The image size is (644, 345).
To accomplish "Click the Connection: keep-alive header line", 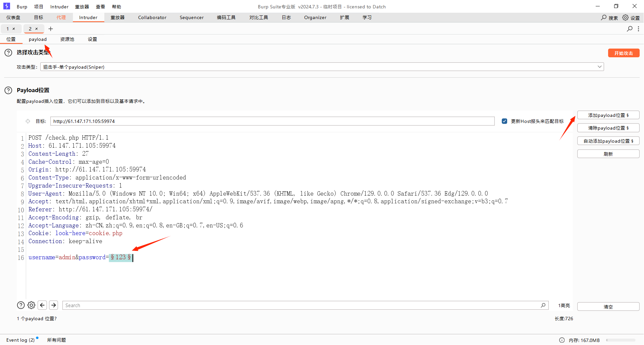I will click(x=65, y=241).
